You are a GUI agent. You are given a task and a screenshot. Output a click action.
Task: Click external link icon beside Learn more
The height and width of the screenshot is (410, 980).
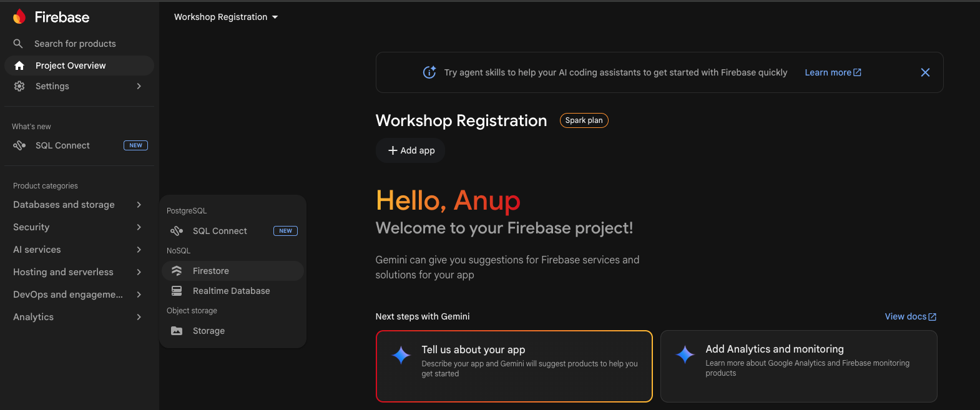857,72
